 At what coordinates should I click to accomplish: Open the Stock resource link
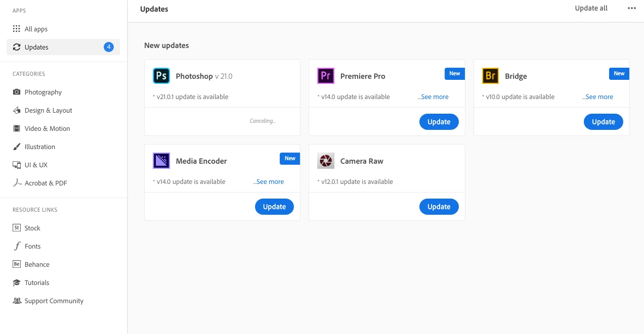[63, 228]
